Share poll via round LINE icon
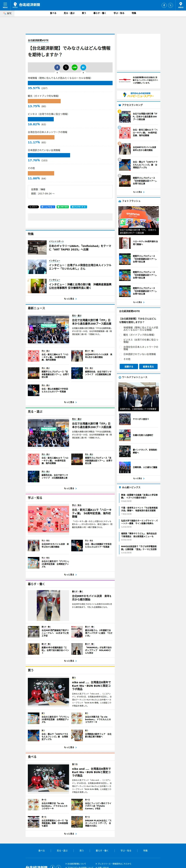 [x=75, y=67]
